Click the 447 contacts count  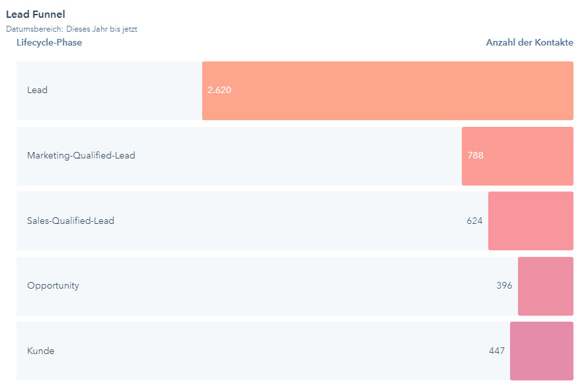(x=496, y=351)
